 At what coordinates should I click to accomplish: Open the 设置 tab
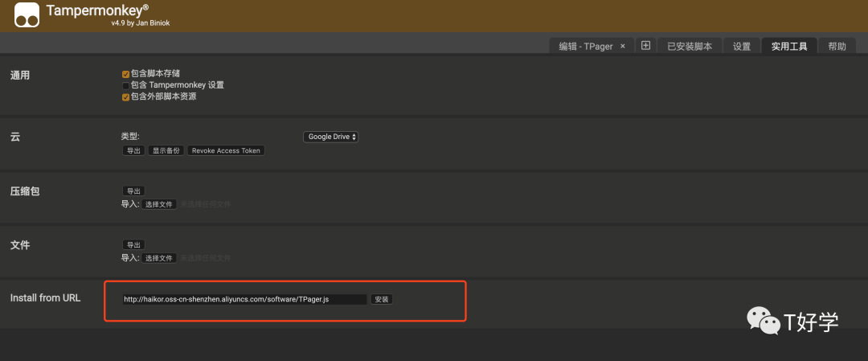click(742, 47)
